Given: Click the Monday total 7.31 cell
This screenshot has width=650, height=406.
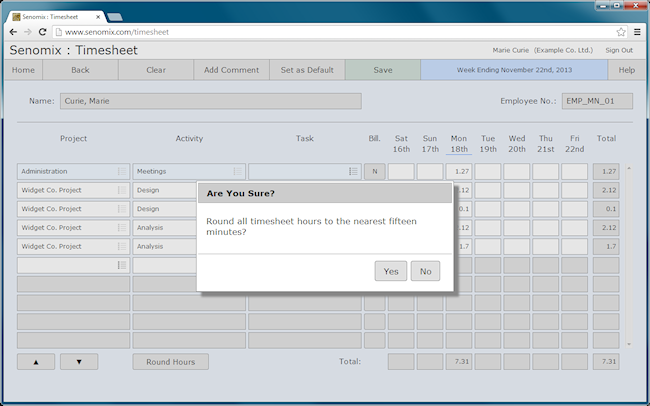Looking at the screenshot, I should pyautogui.click(x=459, y=362).
